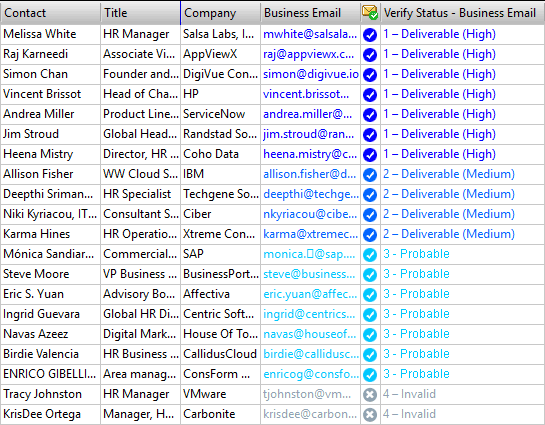This screenshot has height=425, width=545.
Task: Select the contact name Simon Chan
Action: click(35, 74)
